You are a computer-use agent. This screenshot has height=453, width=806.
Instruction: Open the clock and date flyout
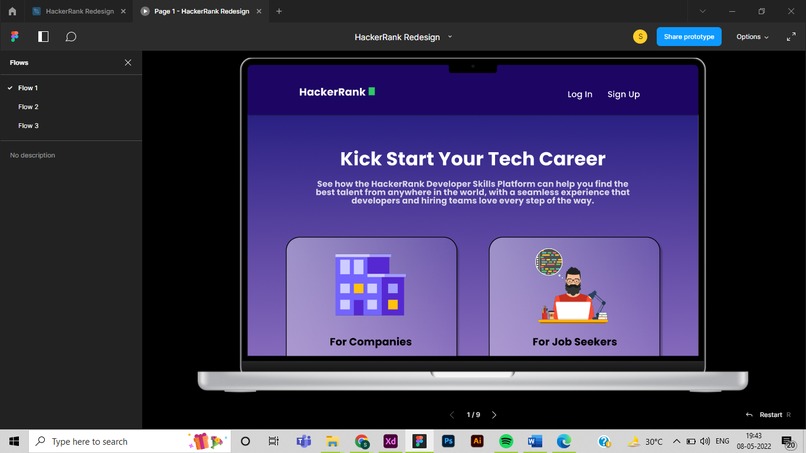click(754, 441)
